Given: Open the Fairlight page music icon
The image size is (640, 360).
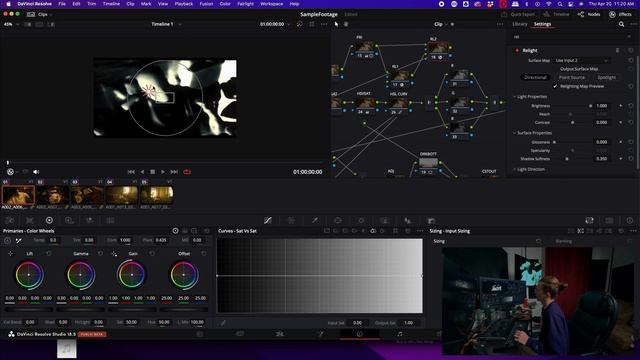Looking at the screenshot, I should tap(400, 334).
